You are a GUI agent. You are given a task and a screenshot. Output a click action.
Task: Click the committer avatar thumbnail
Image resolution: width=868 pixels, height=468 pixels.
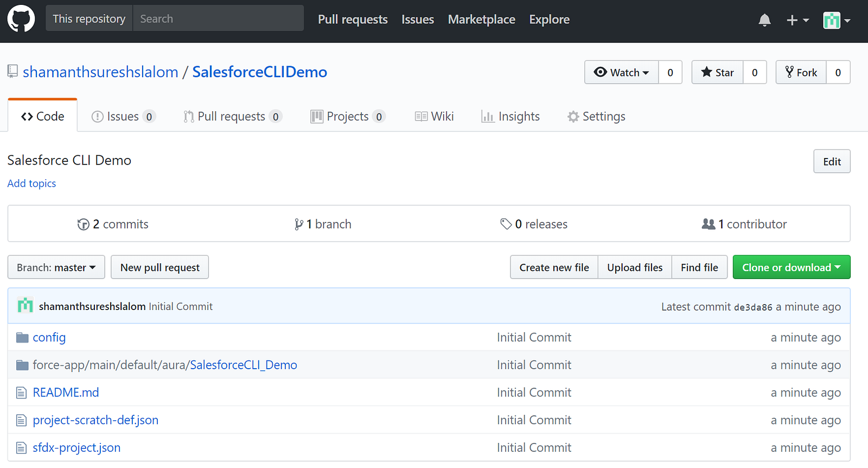[x=25, y=306]
